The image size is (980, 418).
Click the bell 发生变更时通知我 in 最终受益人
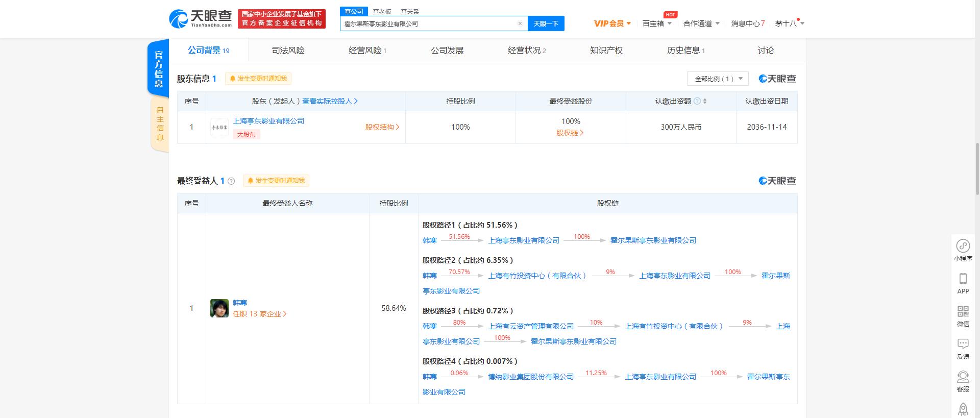(x=276, y=181)
